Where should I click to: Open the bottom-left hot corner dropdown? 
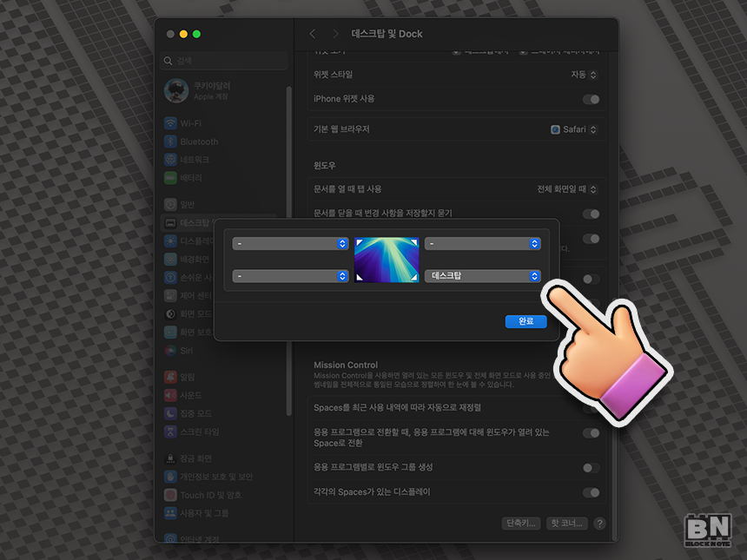point(290,276)
